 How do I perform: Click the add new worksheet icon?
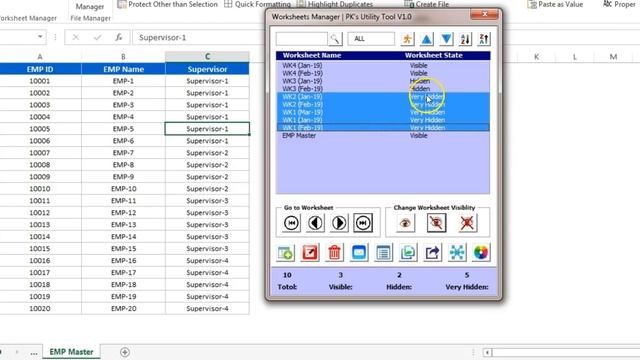click(285, 253)
